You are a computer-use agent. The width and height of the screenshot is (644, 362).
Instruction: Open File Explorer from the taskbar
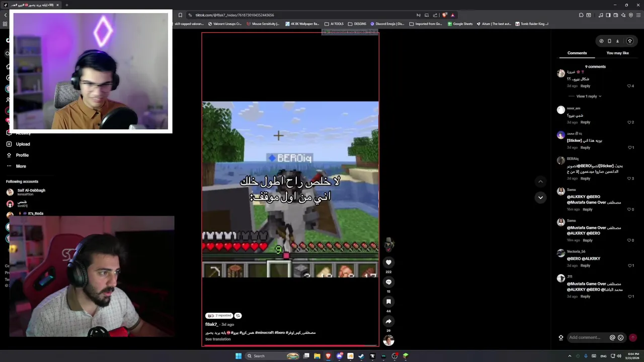[317, 356]
